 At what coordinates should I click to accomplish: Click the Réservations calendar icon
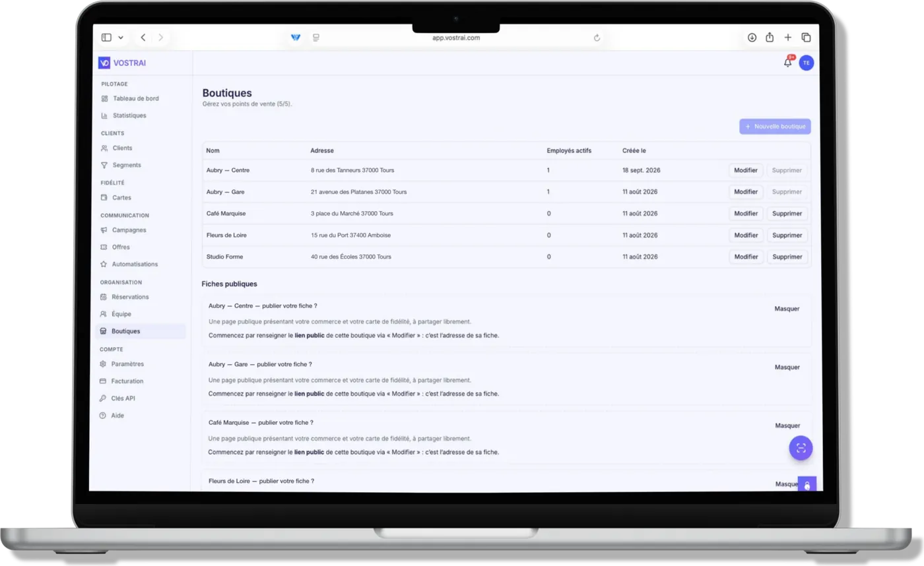104,297
